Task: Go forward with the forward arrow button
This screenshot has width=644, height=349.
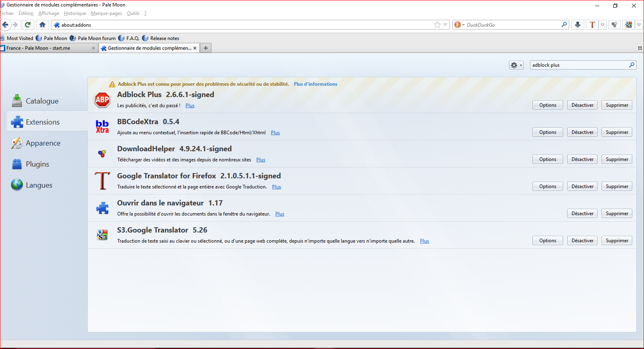Action: click(x=15, y=25)
